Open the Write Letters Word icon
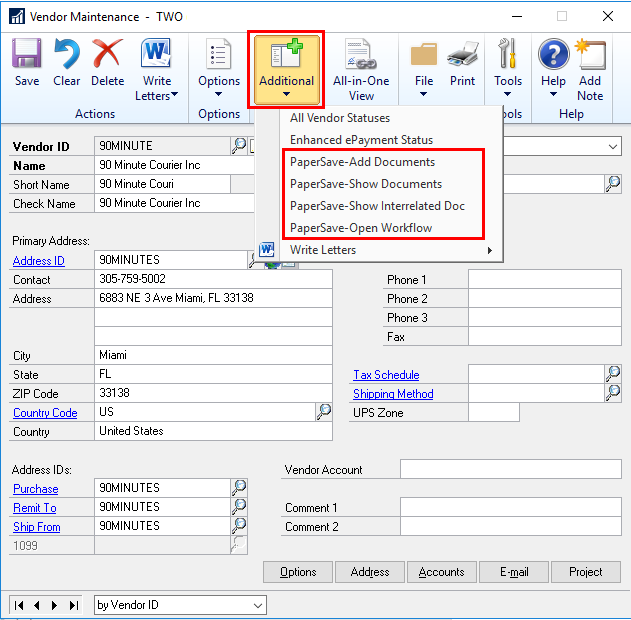The height and width of the screenshot is (620, 631). (x=156, y=53)
